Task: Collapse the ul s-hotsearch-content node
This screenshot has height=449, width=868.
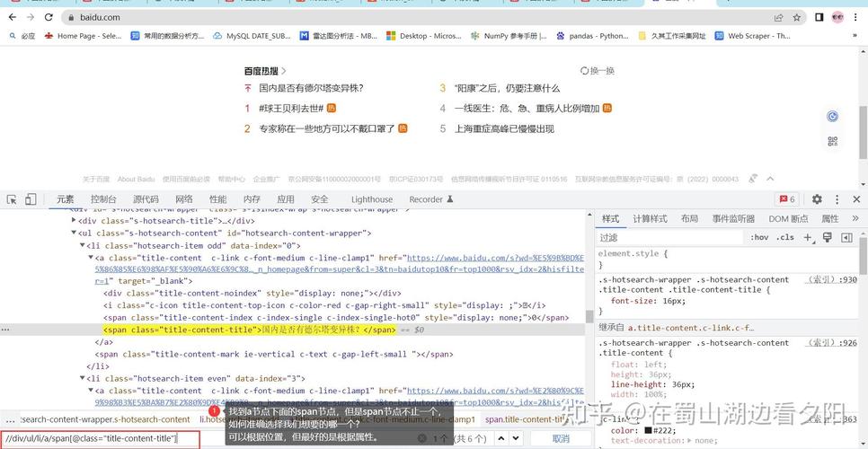Action: pos(75,233)
